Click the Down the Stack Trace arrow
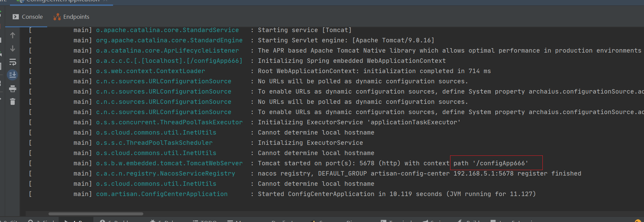This screenshot has width=644, height=222. click(13, 48)
